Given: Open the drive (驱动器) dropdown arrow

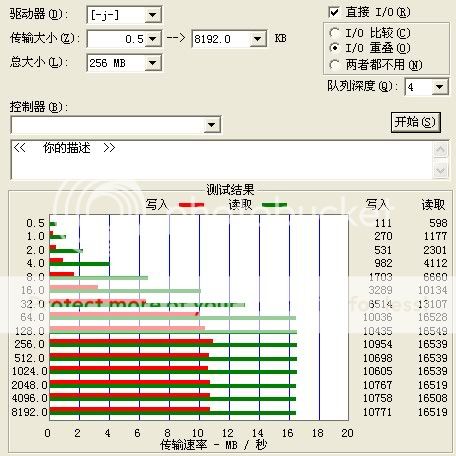Looking at the screenshot, I should tap(153, 15).
